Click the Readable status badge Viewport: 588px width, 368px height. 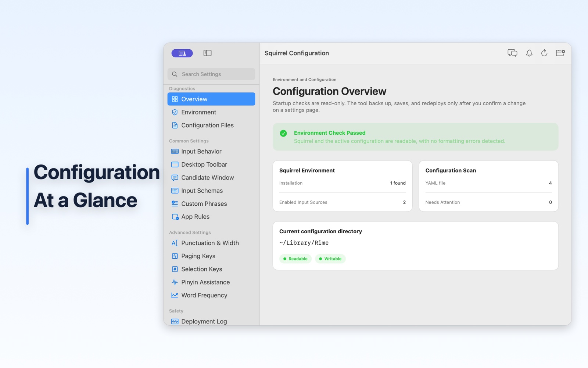(x=295, y=259)
